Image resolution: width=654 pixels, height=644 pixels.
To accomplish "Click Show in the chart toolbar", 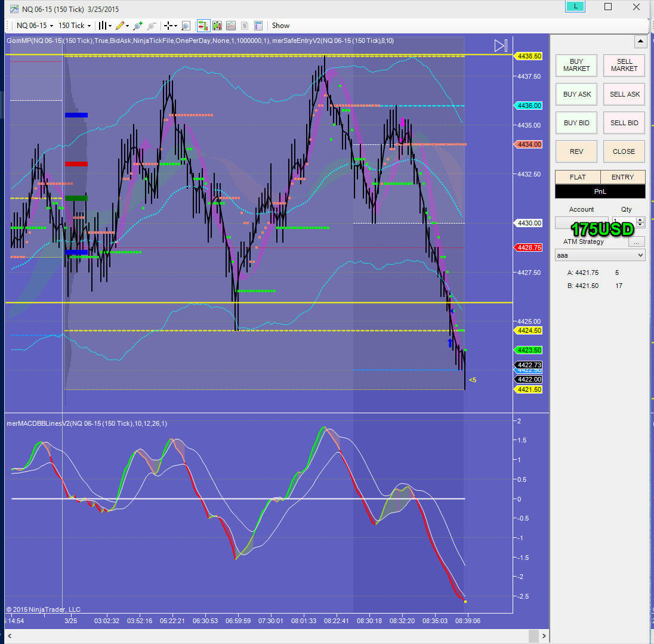I will coord(280,26).
